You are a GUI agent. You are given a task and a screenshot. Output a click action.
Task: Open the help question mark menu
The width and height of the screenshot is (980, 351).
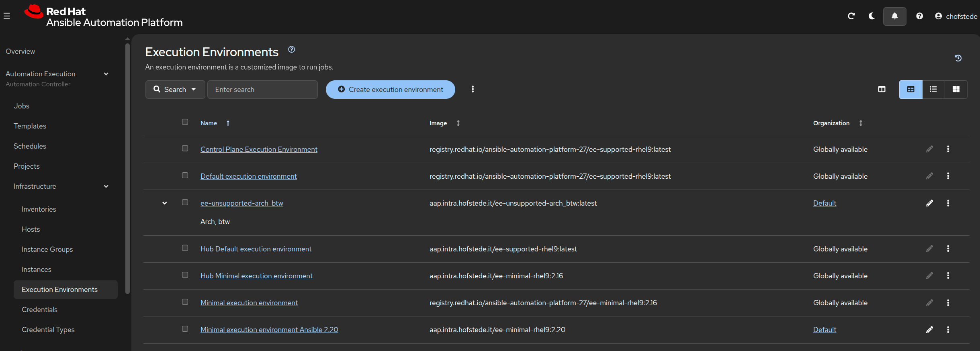click(x=919, y=16)
